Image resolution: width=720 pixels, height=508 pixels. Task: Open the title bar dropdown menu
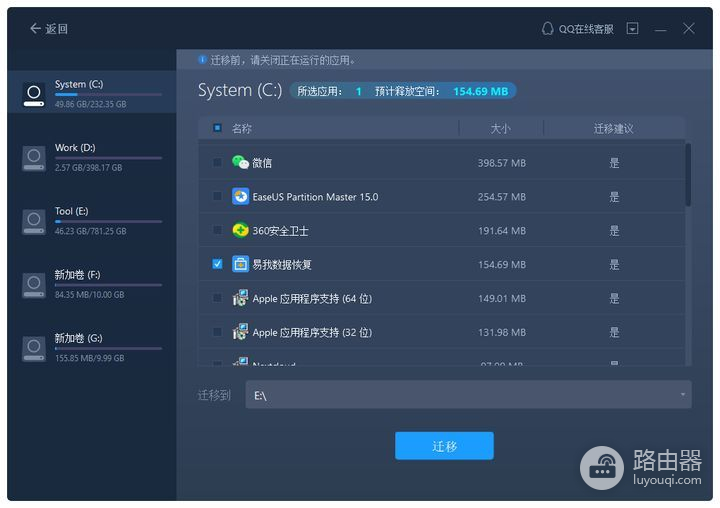pyautogui.click(x=632, y=29)
